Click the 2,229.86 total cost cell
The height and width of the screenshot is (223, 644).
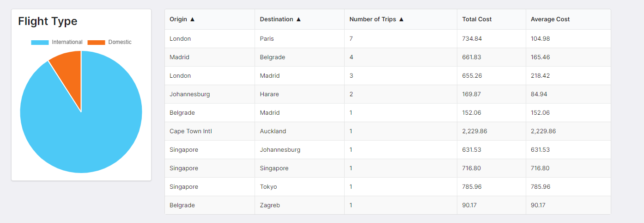[x=474, y=131]
